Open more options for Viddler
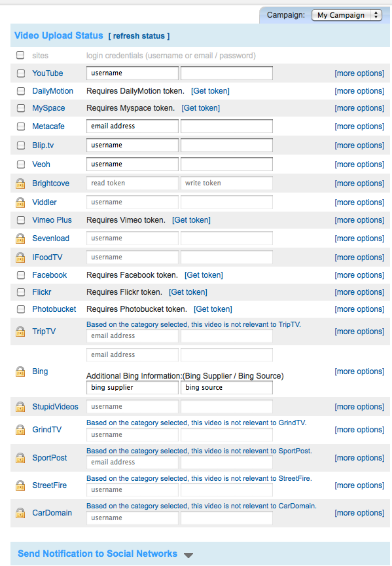 [359, 202]
